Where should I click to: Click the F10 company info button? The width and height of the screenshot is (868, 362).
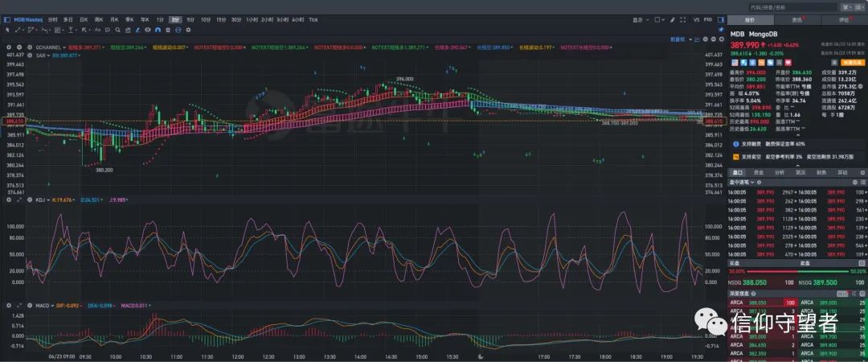[707, 20]
